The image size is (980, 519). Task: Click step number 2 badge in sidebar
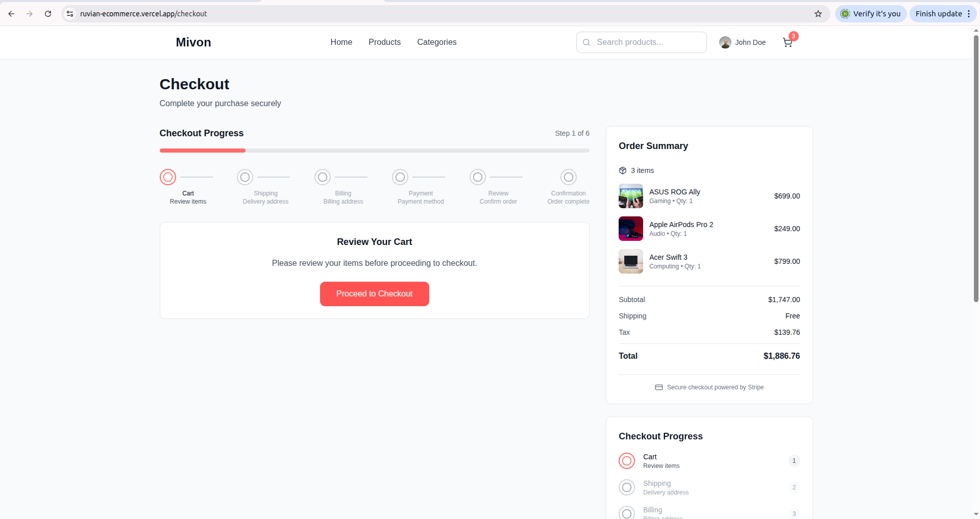click(794, 487)
